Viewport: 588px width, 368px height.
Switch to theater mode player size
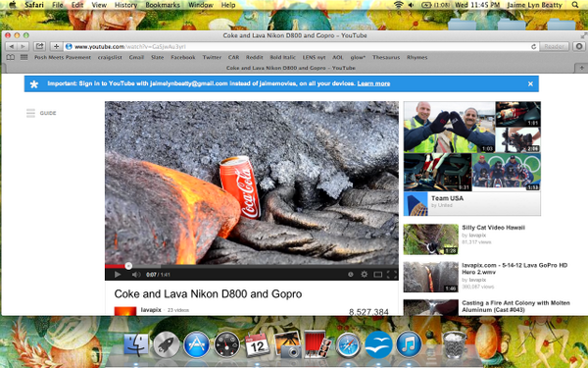(377, 275)
